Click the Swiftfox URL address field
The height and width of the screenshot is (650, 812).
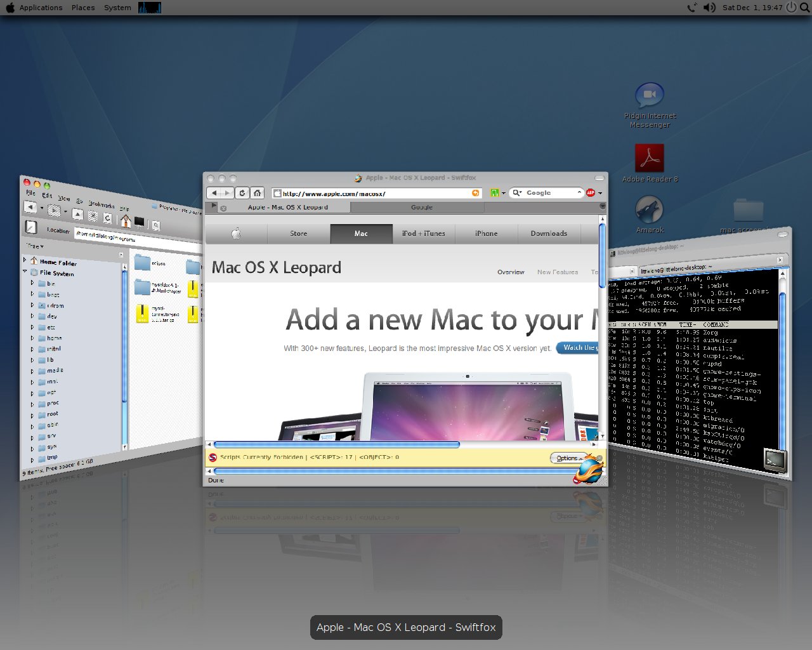[376, 193]
